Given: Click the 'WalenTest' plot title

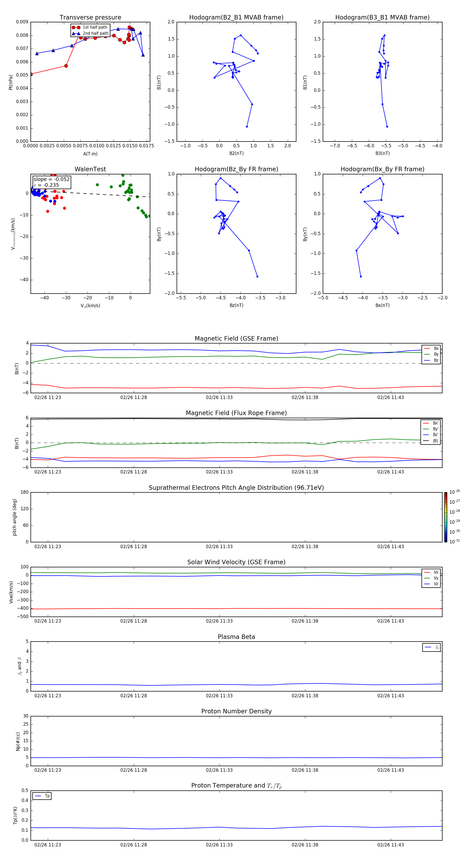Looking at the screenshot, I should click(x=90, y=169).
